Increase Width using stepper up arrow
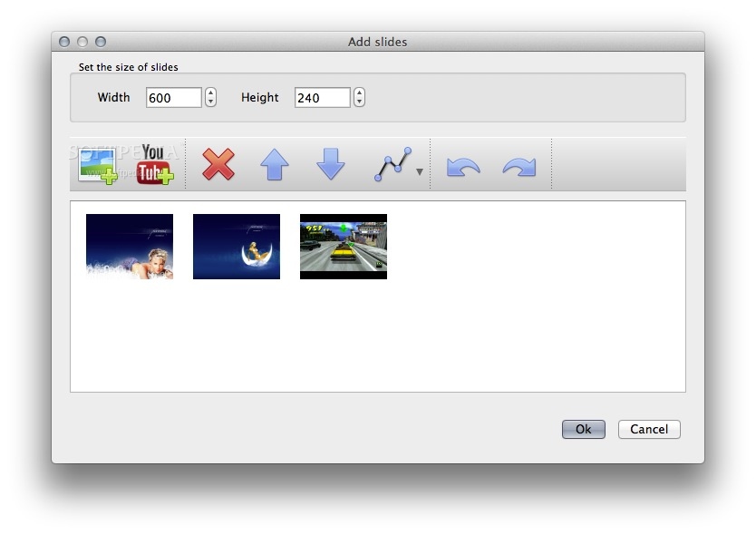This screenshot has height=535, width=756. coord(211,92)
